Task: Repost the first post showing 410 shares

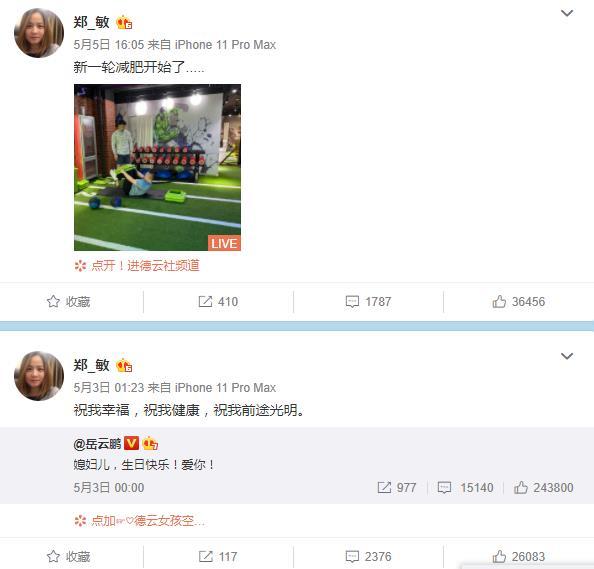Action: click(x=218, y=302)
